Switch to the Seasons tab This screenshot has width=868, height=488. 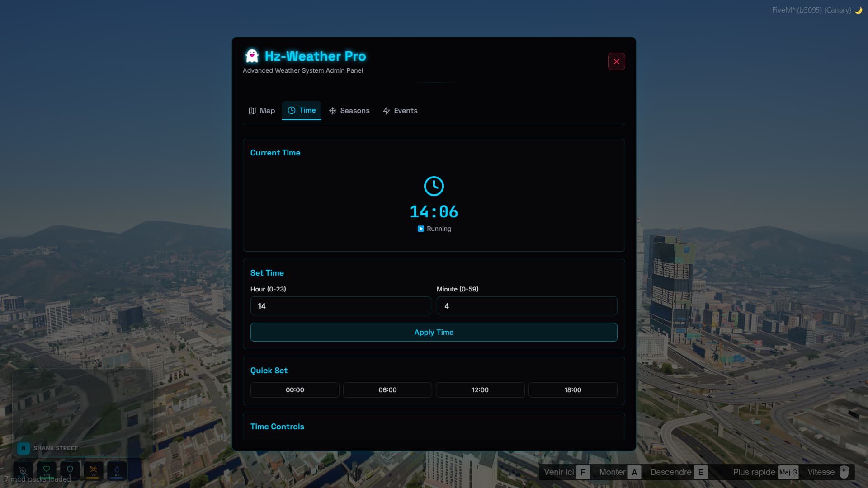(349, 111)
